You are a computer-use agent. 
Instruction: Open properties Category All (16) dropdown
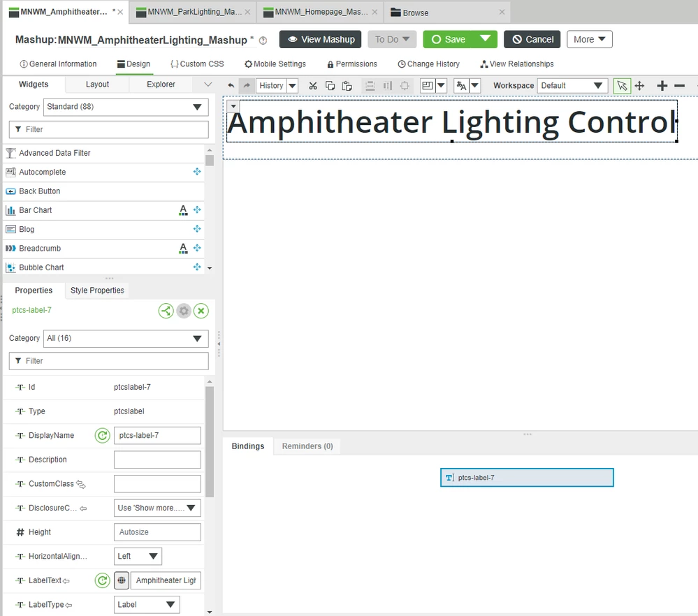click(126, 338)
